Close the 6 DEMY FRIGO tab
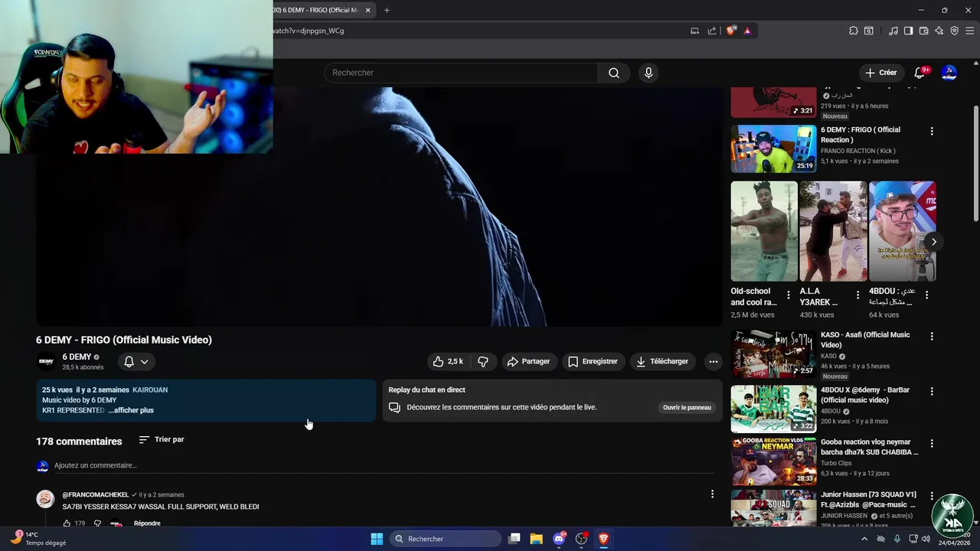980x551 pixels. (x=368, y=10)
